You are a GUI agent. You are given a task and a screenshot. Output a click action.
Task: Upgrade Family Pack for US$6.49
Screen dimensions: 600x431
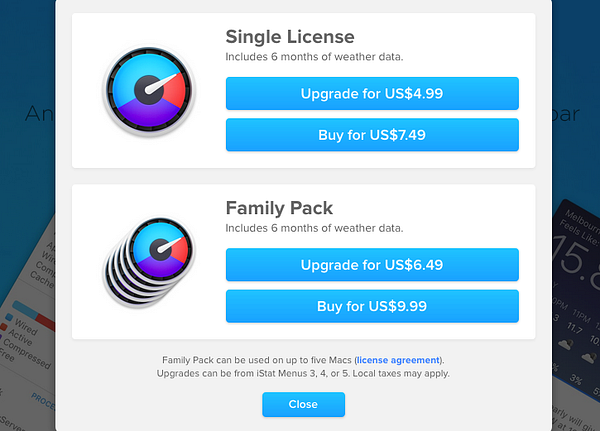pos(372,265)
